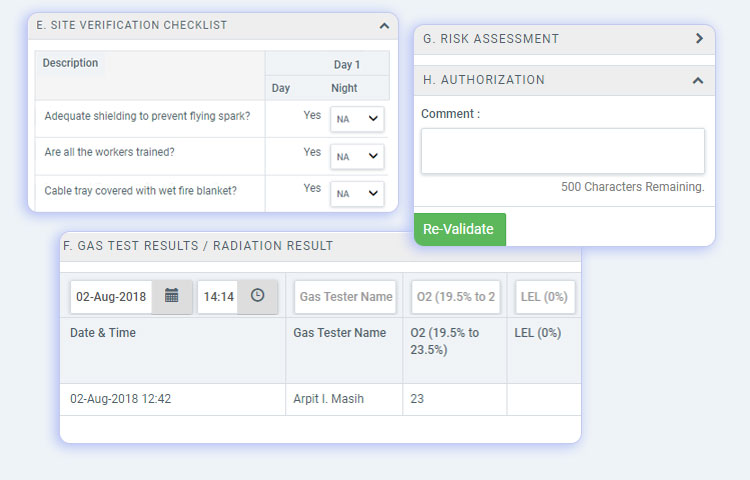Click into the Comment text box
Image resolution: width=750 pixels, height=480 pixels.
coord(562,151)
